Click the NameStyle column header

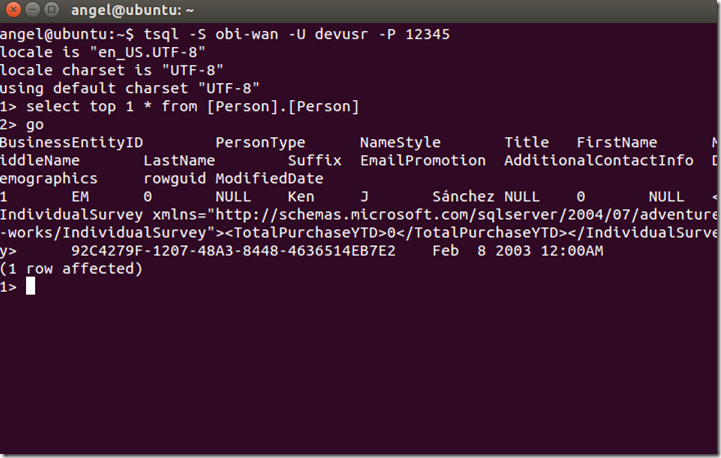(x=400, y=142)
